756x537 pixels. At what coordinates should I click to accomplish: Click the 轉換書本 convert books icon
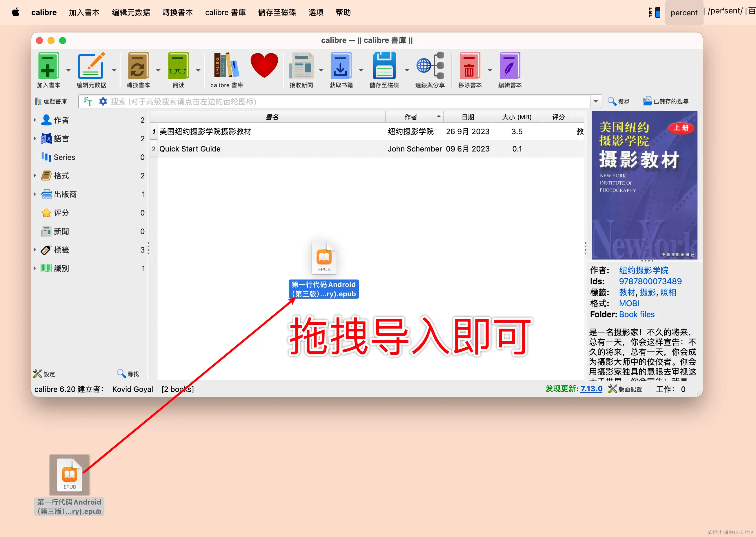click(138, 66)
